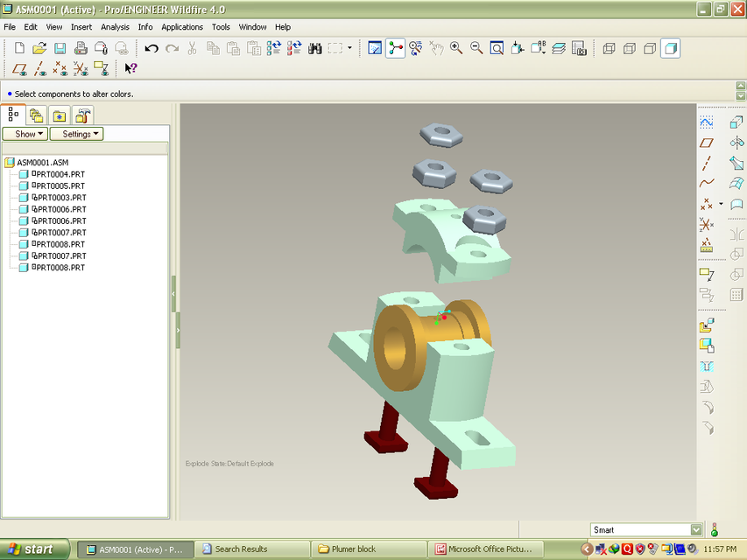This screenshot has height=560, width=747.
Task: Click add component to assembly icon
Action: (707, 325)
